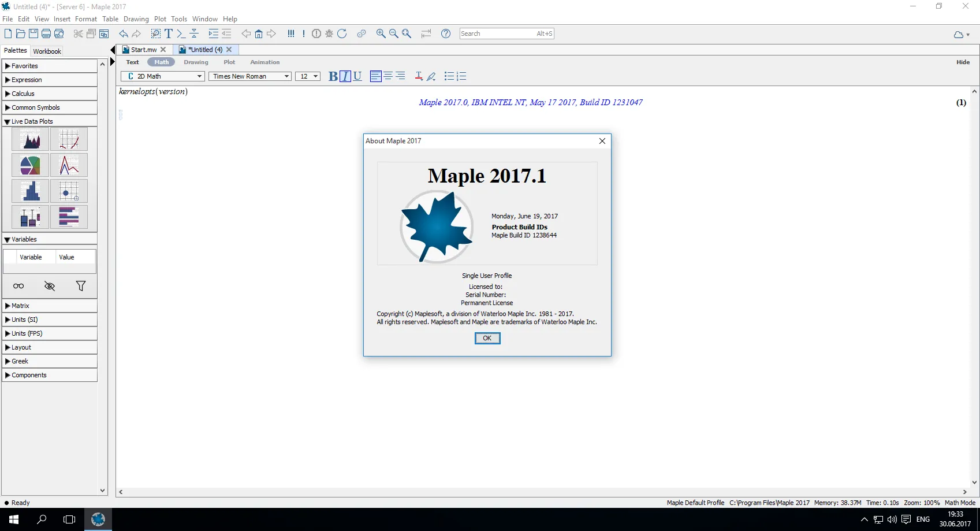Toggle italic formatting
The height and width of the screenshot is (531, 980).
click(x=345, y=76)
